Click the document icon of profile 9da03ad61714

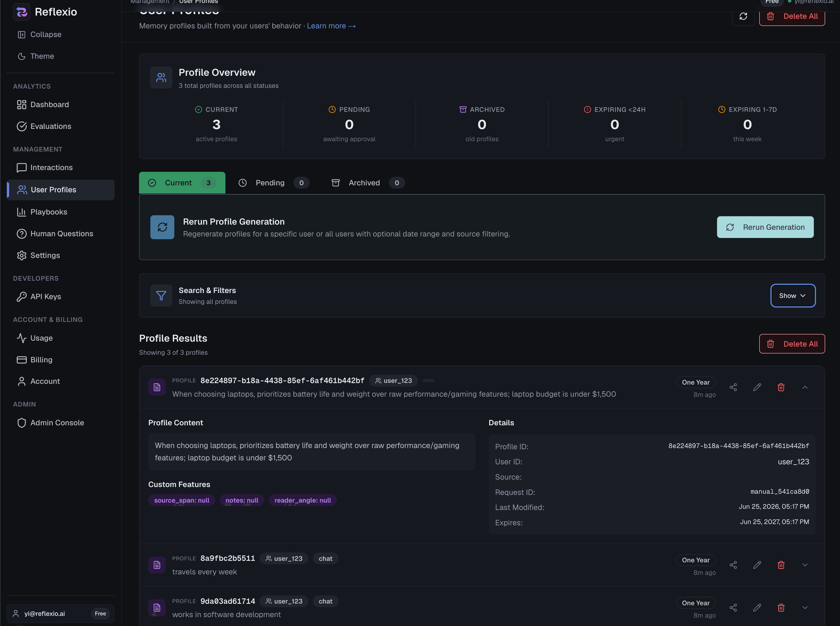157,607
